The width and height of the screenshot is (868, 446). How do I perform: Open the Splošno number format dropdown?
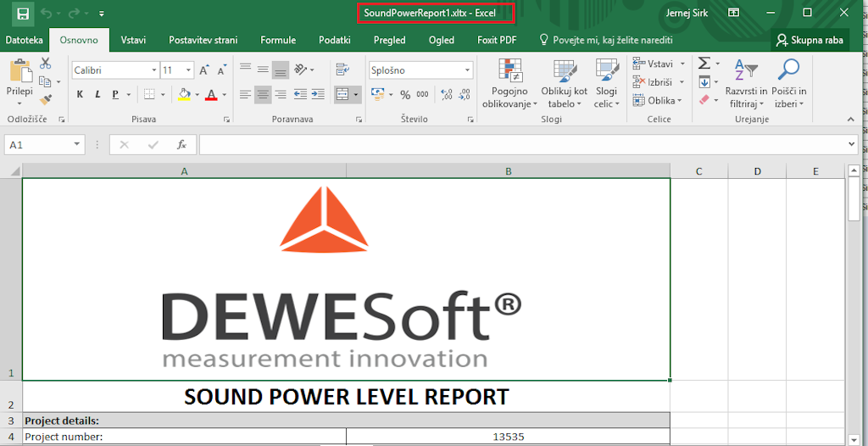(x=468, y=70)
